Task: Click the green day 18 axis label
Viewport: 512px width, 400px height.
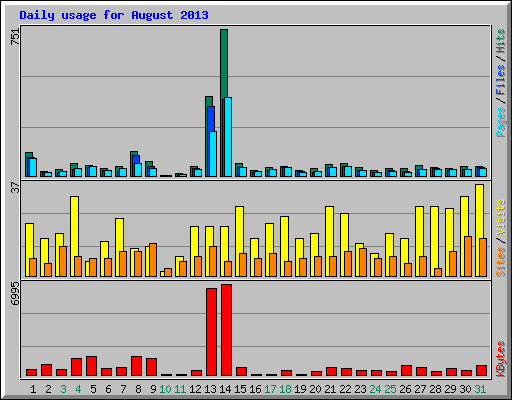Action: 285,389
